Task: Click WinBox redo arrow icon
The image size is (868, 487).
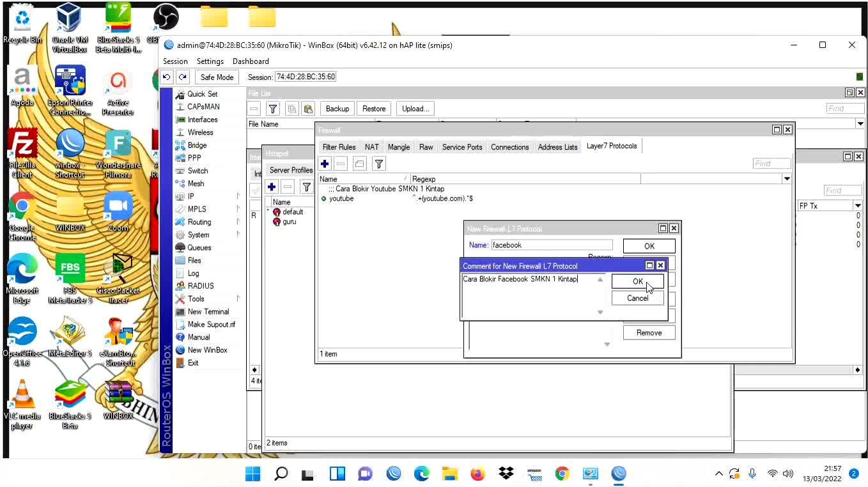Action: (x=183, y=77)
